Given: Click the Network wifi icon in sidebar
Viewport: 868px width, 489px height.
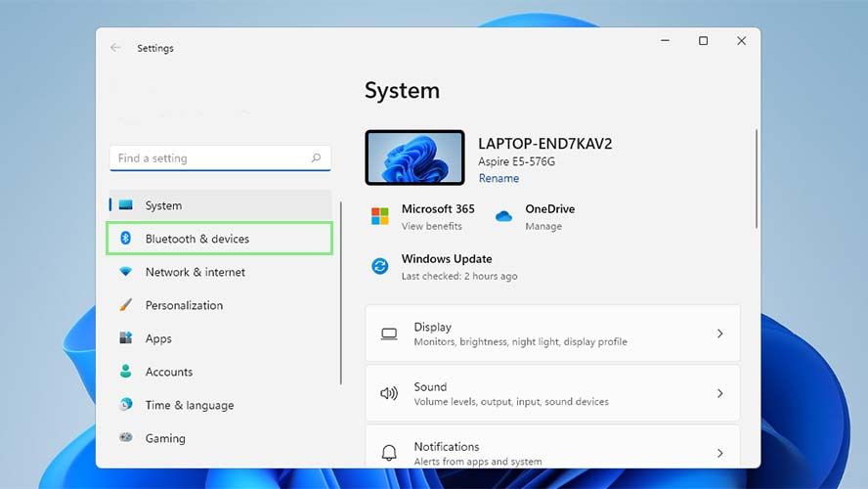Looking at the screenshot, I should [126, 272].
